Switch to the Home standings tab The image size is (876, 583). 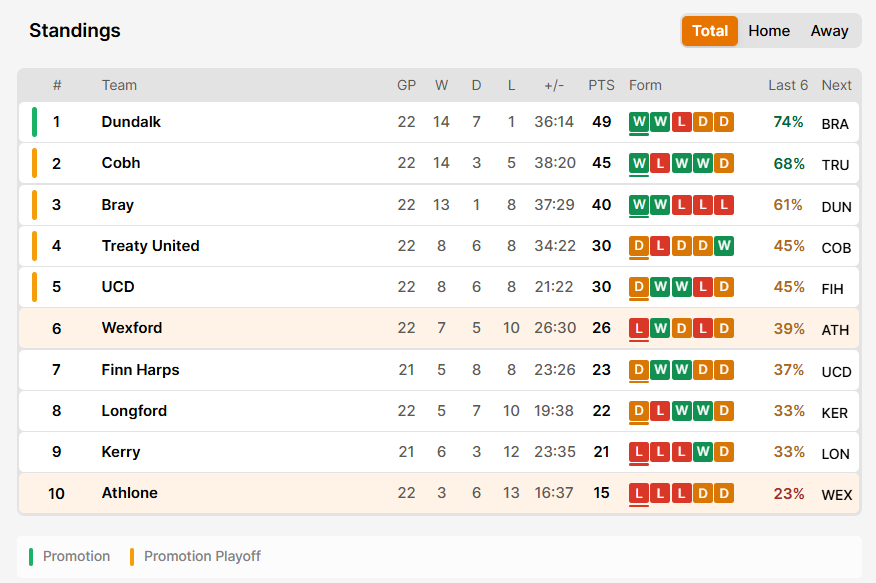[769, 31]
